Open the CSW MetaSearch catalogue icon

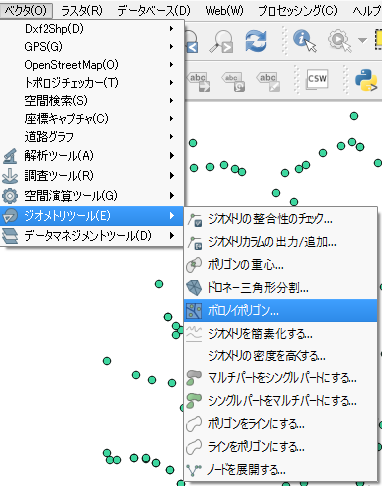point(317,79)
